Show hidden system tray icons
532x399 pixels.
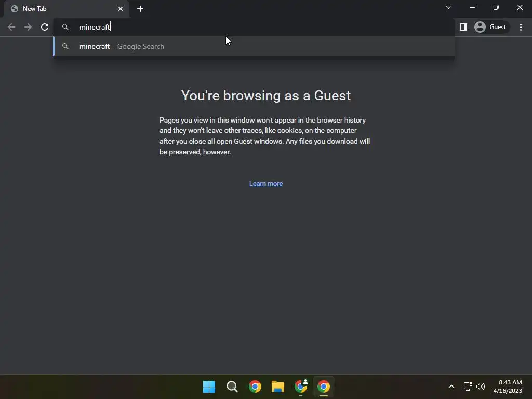click(x=451, y=387)
